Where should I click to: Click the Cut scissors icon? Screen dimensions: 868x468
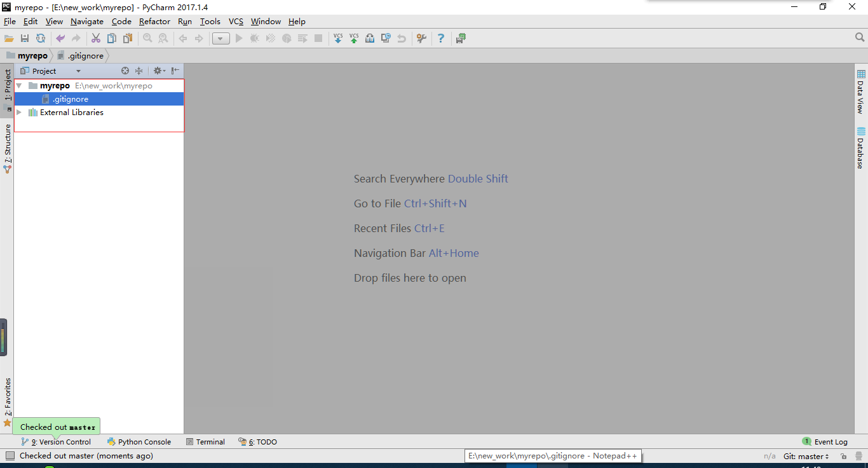[96, 39]
